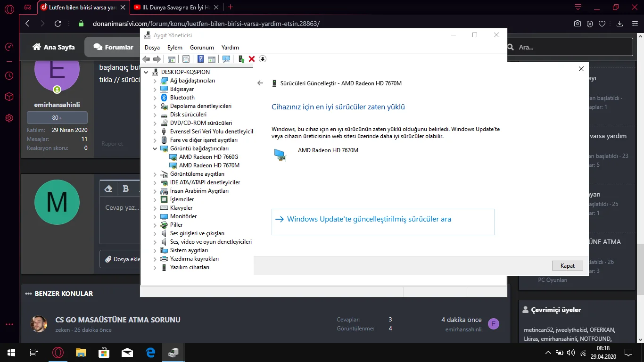The width and height of the screenshot is (644, 362).
Task: Open the Windows Start menu
Action: 11,352
